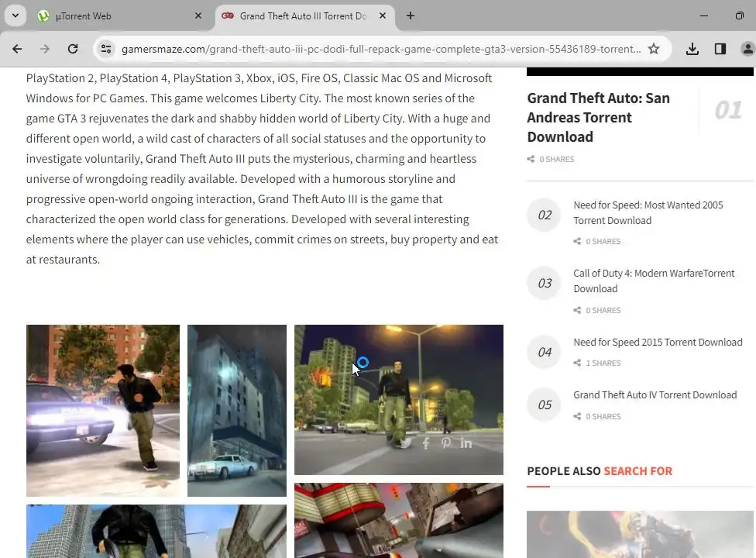Click the 03 ranking circle
756x558 pixels.
(x=545, y=283)
